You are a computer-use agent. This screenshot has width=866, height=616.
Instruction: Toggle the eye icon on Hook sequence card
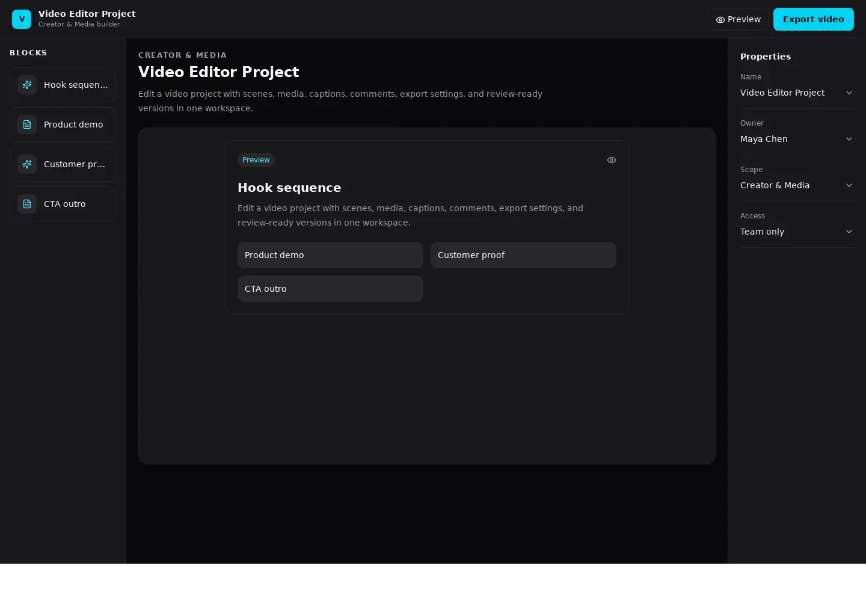[612, 160]
